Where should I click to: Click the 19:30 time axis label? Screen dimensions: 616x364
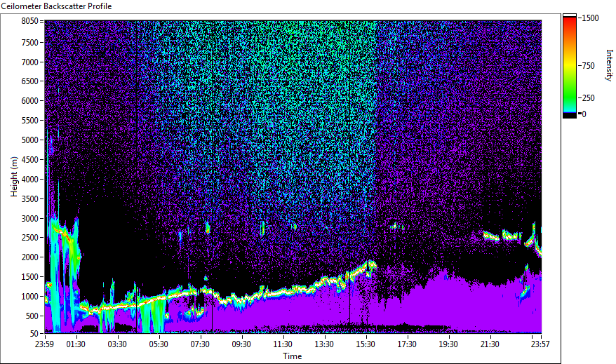(448, 344)
